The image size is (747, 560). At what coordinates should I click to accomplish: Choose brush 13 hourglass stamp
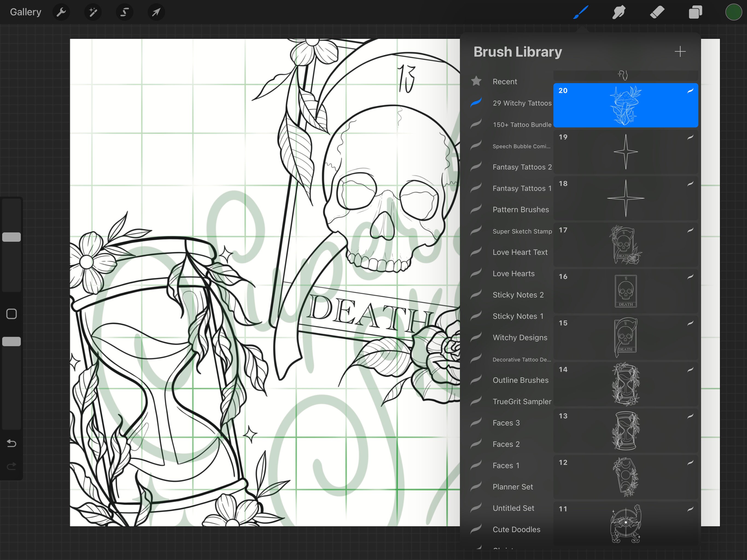[626, 431]
